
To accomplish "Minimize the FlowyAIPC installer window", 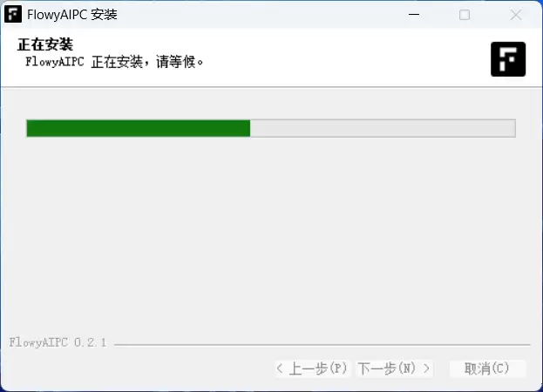I will coord(414,15).
